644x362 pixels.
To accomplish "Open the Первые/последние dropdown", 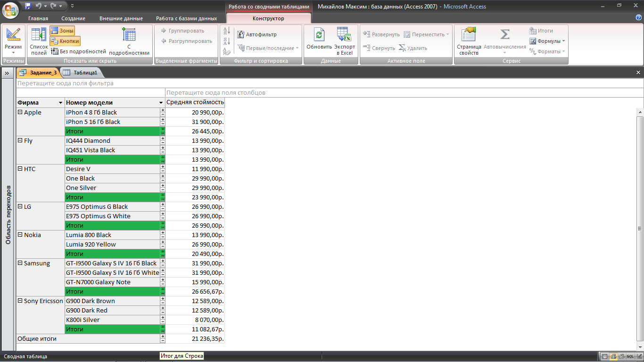I will click(267, 48).
